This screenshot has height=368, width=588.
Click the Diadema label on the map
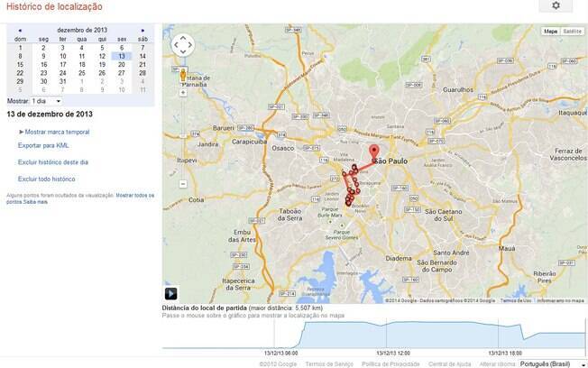pyautogui.click(x=399, y=259)
